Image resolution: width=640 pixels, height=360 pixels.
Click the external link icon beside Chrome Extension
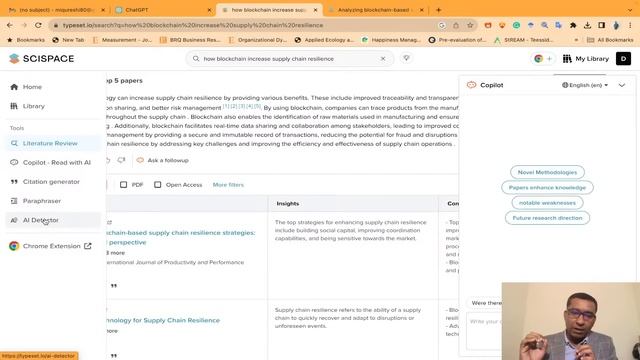pyautogui.click(x=88, y=246)
